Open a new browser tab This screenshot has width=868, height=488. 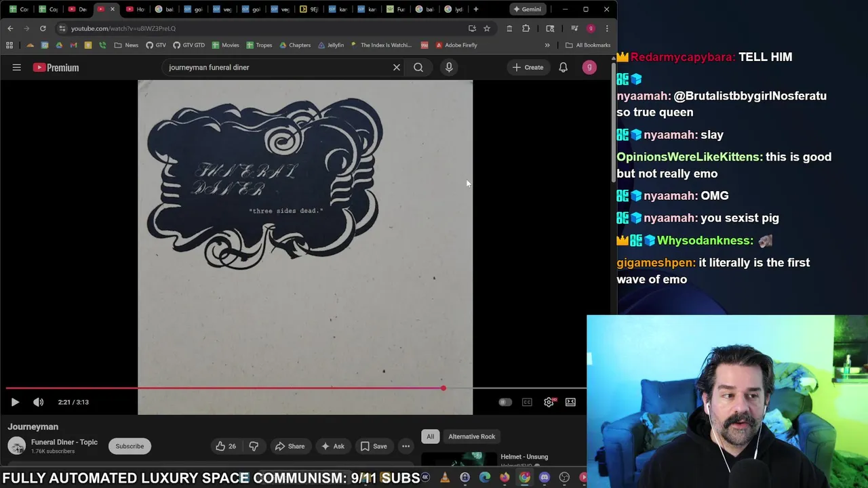(x=476, y=9)
